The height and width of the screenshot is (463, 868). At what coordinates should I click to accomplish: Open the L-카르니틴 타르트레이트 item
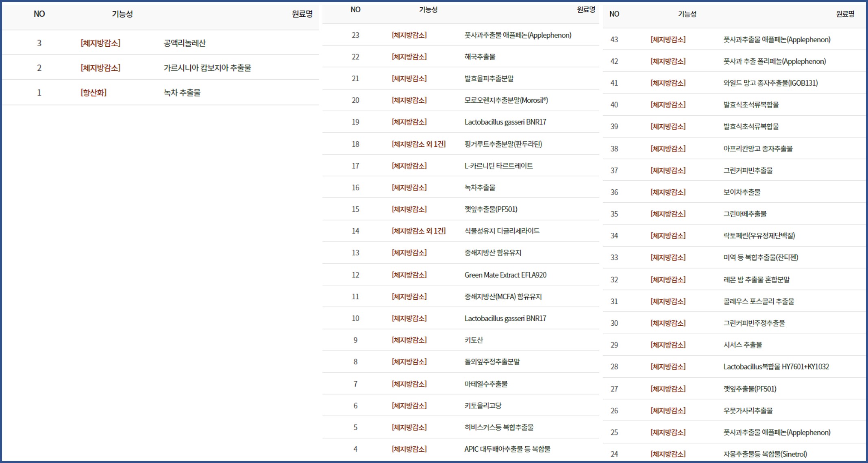click(498, 166)
